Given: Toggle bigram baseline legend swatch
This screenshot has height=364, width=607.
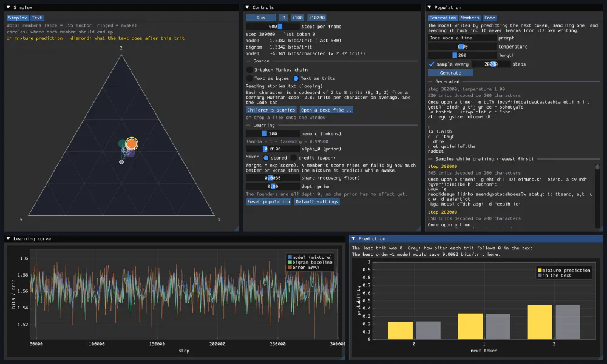Looking at the screenshot, I should coord(290,262).
